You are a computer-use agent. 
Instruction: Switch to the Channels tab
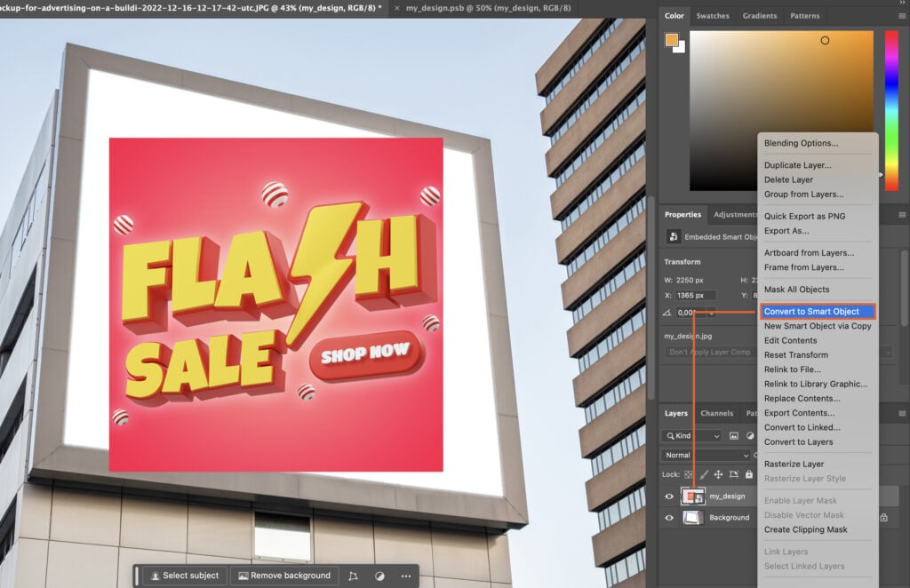tap(717, 413)
